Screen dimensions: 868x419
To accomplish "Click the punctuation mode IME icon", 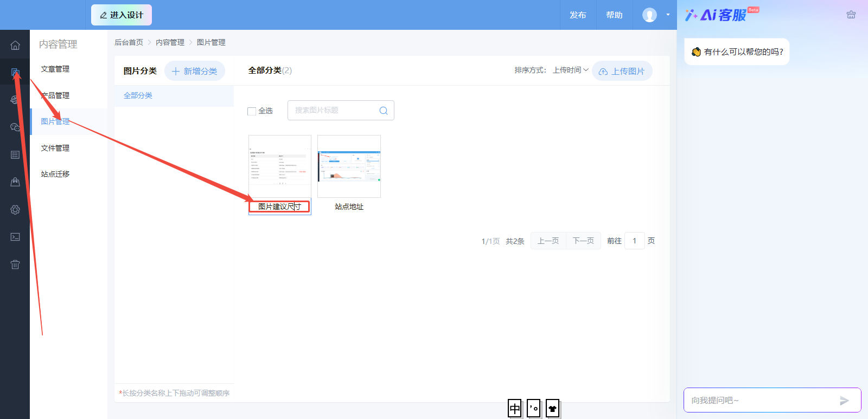I will point(534,409).
